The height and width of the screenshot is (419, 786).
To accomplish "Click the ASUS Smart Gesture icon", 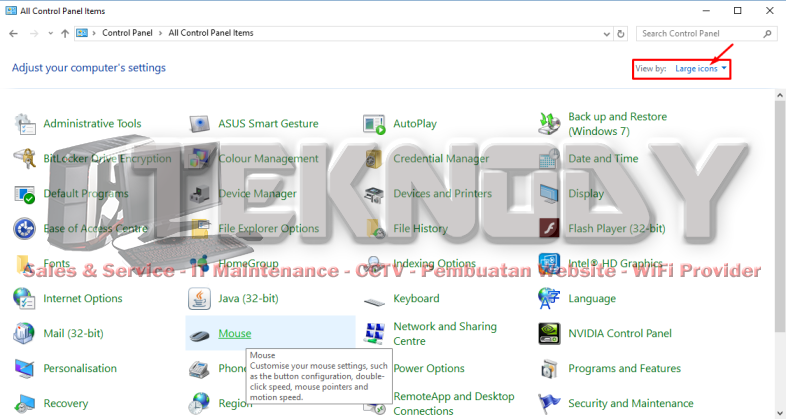I will tap(199, 124).
